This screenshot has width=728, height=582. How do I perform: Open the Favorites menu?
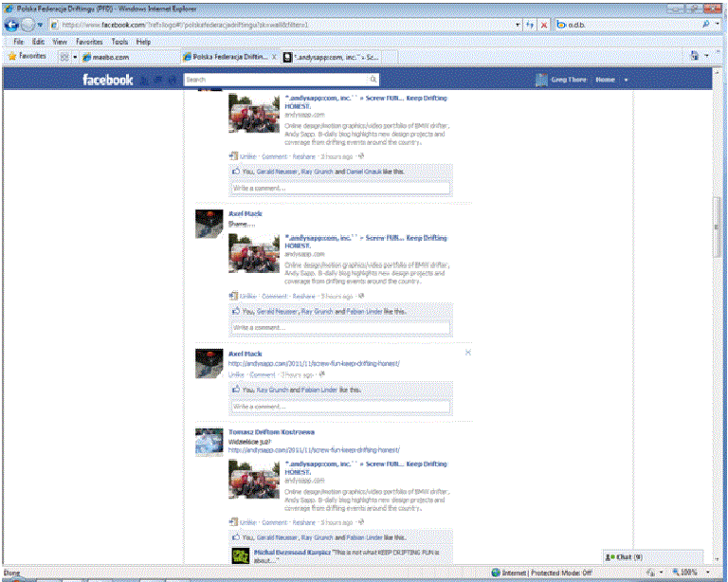tap(89, 42)
